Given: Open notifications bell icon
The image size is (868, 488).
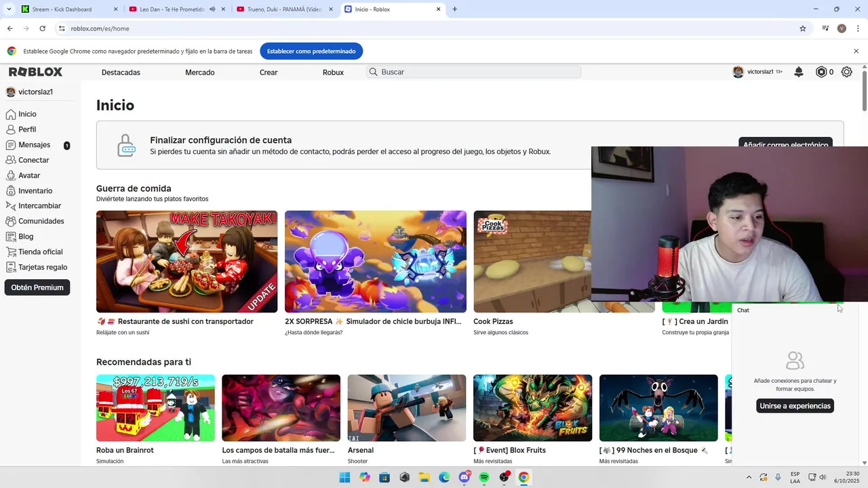Looking at the screenshot, I should click(x=799, y=72).
